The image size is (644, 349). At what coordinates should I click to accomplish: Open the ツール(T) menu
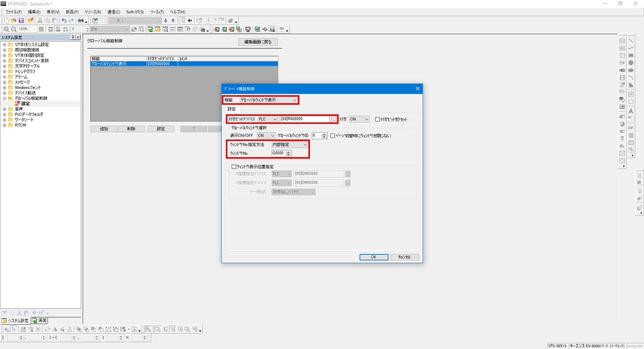tap(157, 12)
